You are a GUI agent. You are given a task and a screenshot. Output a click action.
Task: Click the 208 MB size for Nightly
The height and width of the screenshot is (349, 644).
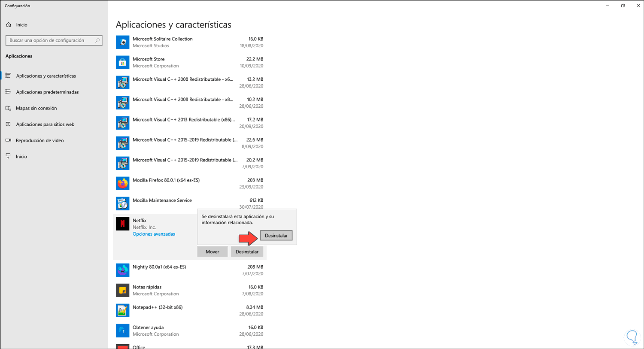click(x=255, y=267)
